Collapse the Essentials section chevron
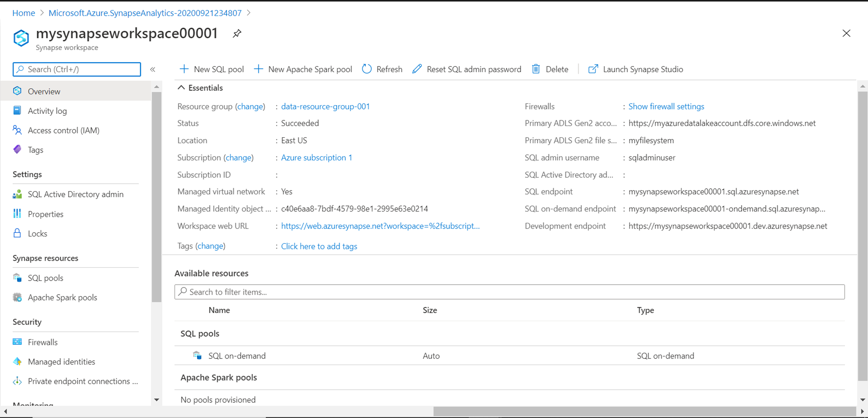Image resolution: width=868 pixels, height=418 pixels. [x=181, y=87]
